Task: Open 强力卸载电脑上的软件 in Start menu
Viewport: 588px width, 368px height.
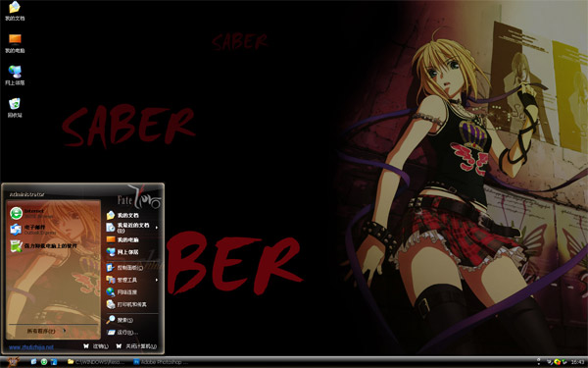Action: 43,246
